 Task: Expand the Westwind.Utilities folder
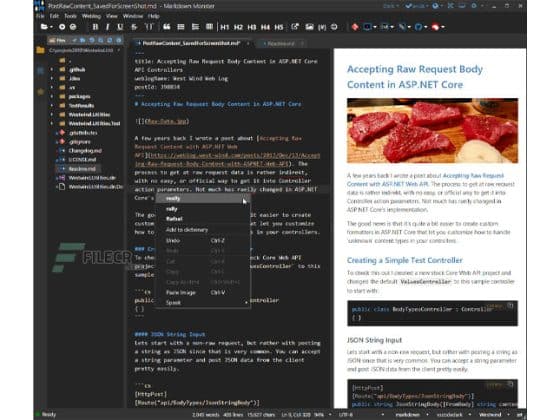52,114
